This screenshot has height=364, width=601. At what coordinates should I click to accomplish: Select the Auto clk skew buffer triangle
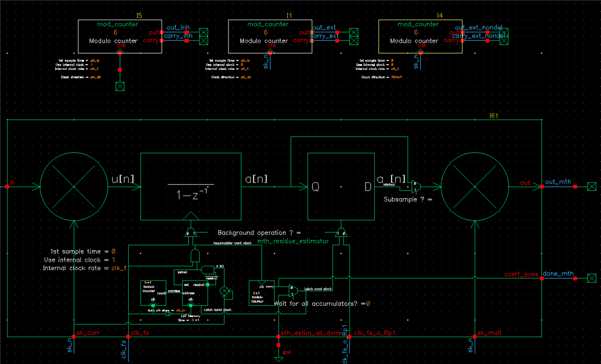tap(169, 314)
